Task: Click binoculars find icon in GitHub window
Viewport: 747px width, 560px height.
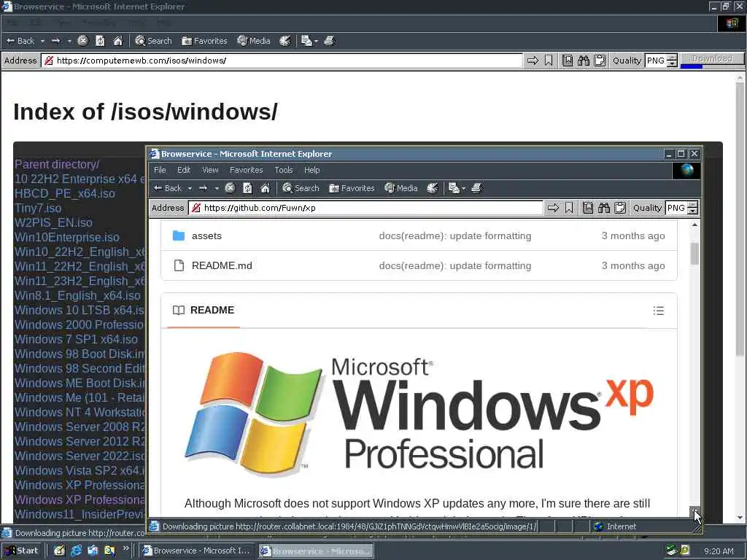Action: coord(604,208)
